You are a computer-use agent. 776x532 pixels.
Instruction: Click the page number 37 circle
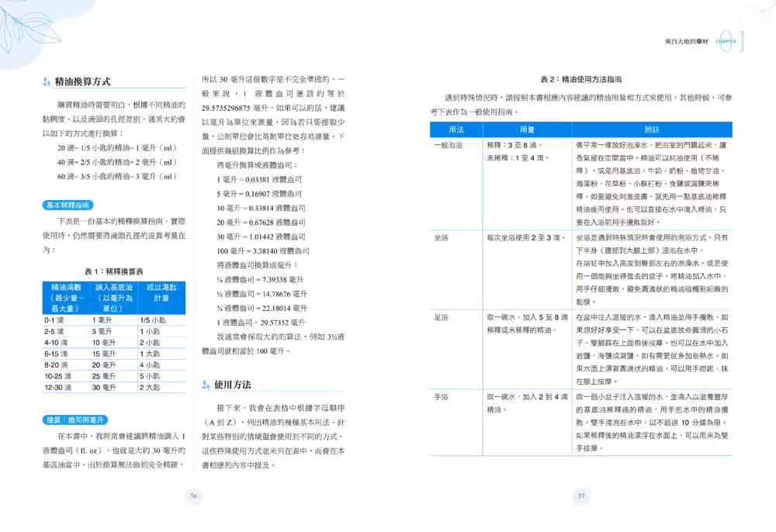click(581, 496)
